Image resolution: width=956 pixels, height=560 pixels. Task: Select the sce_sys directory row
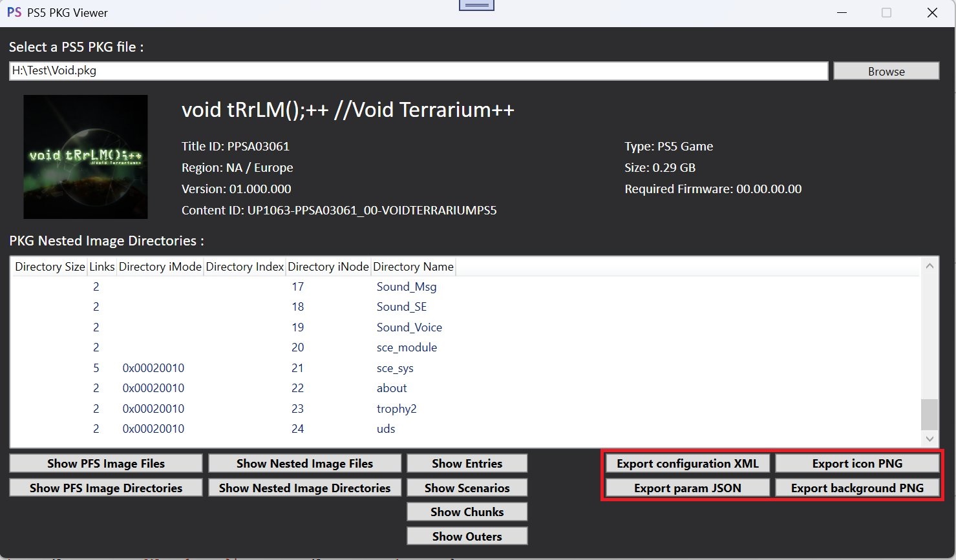(x=395, y=368)
